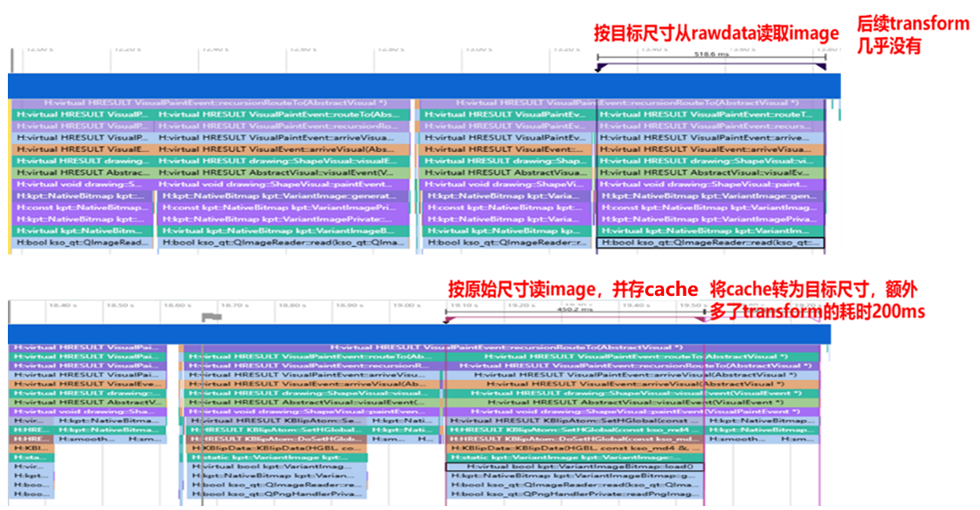Select slice 'kpt::VariantImage::generat...' in upper trace
Image resolution: width=980 pixels, height=510 pixels.
(283, 196)
